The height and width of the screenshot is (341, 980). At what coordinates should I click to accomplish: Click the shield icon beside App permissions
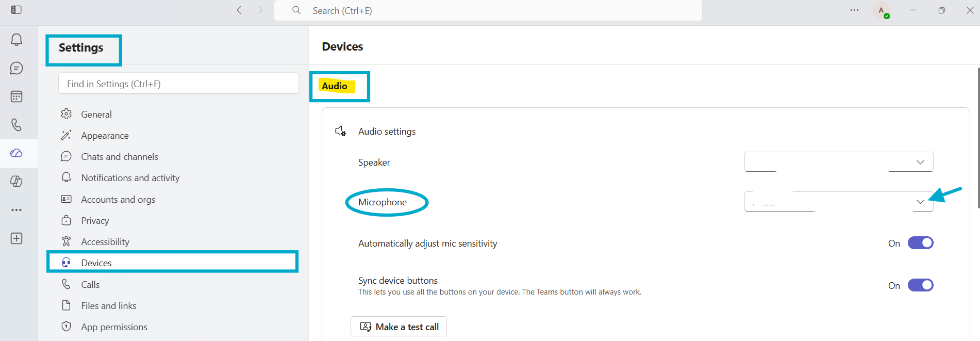[67, 327]
